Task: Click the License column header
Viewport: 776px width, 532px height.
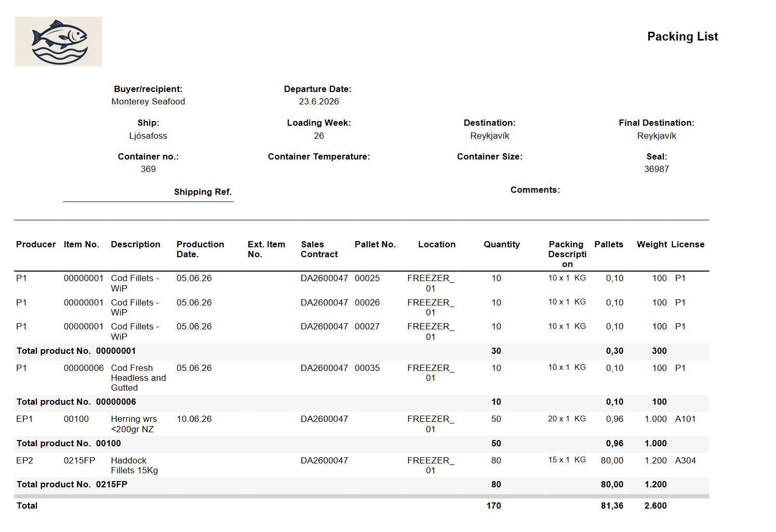Action: [x=688, y=244]
